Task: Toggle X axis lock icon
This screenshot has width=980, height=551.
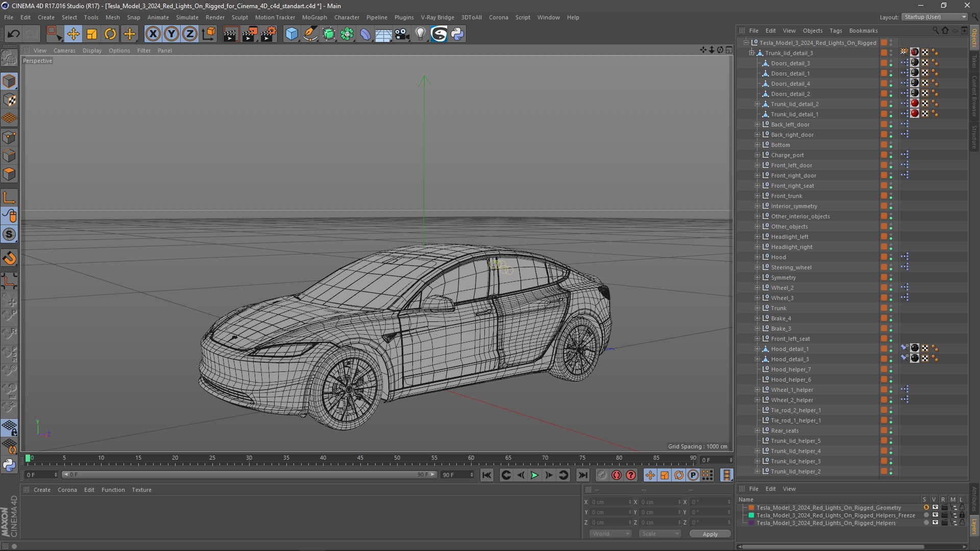Action: tap(153, 34)
